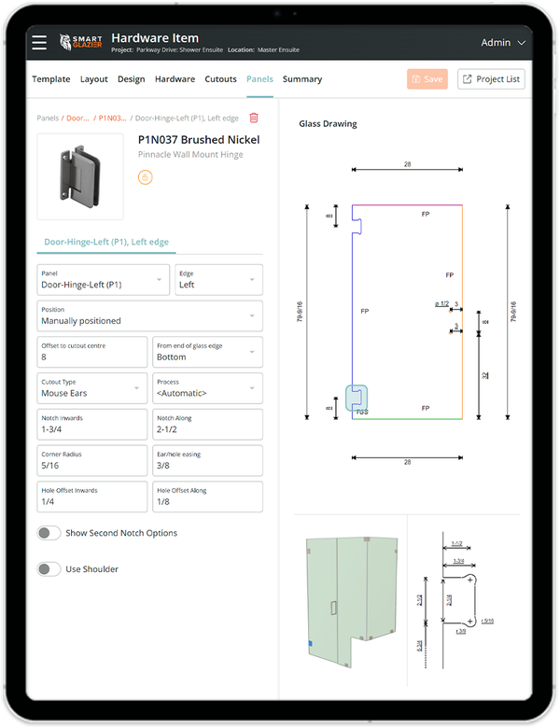
Task: Edit the Corner Radius field
Action: pos(92,460)
